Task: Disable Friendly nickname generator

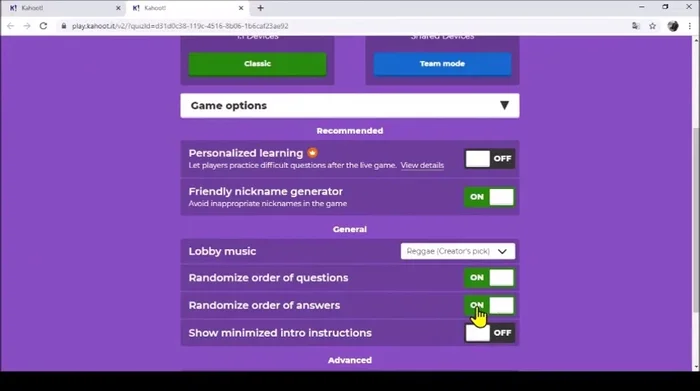Action: point(489,197)
